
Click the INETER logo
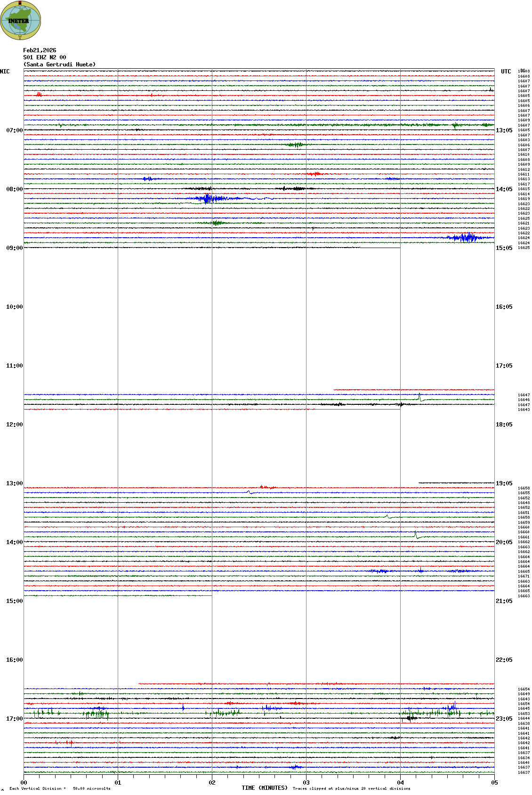(21, 20)
